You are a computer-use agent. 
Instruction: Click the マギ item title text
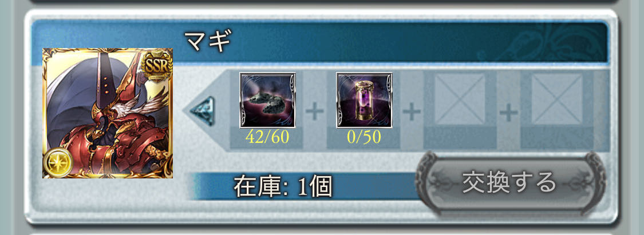[208, 41]
